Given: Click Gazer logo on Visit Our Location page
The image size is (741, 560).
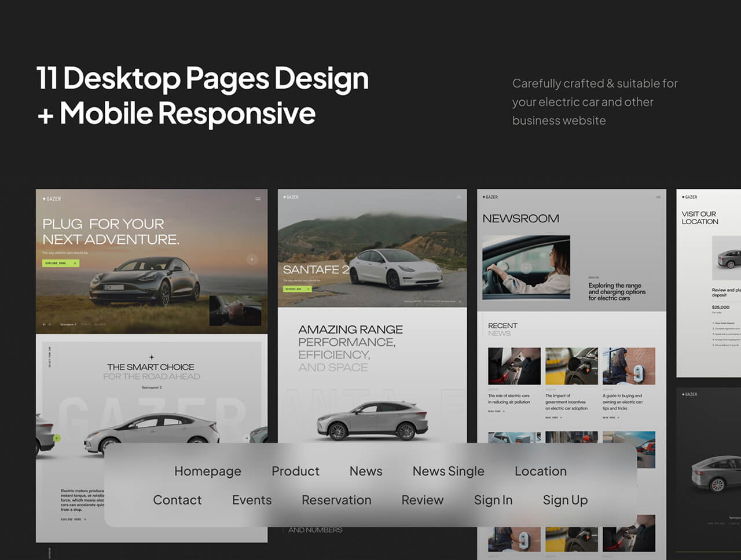Looking at the screenshot, I should (x=689, y=197).
